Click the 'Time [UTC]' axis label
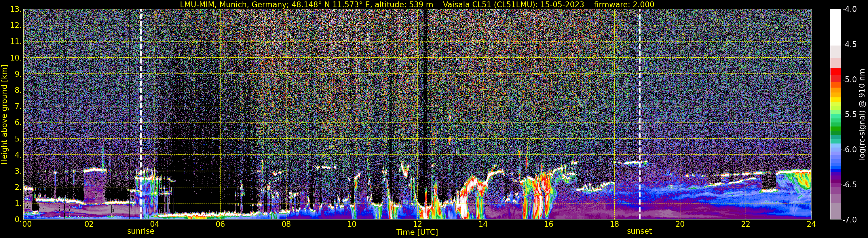Viewport: 868px width, 238px height. click(417, 232)
